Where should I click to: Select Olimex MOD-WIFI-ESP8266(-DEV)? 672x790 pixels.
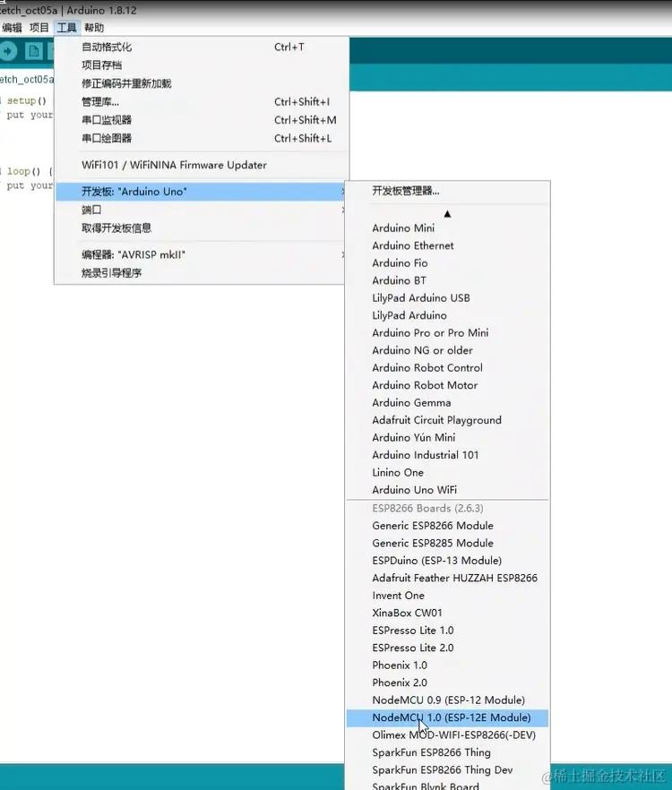(x=448, y=735)
